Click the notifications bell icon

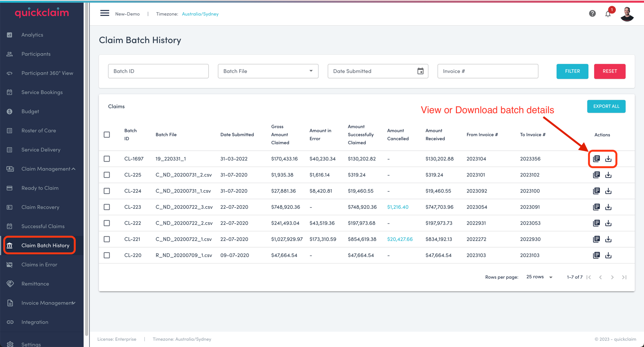point(608,13)
